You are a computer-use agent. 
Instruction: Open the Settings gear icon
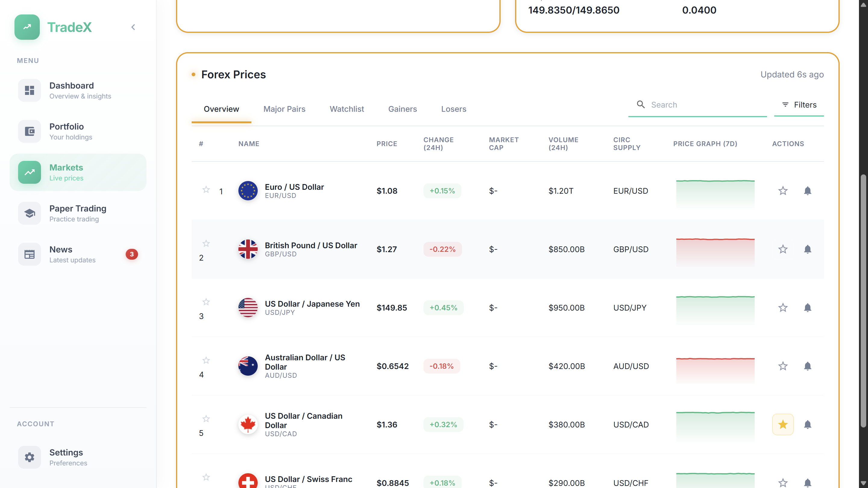click(30, 457)
